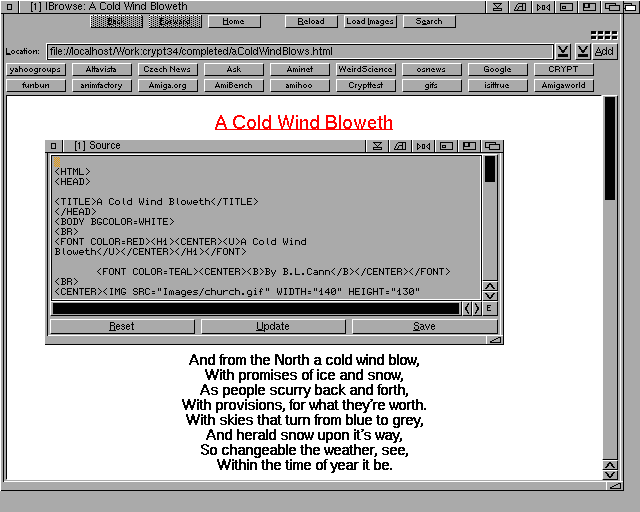This screenshot has width=640, height=512.
Task: Click the Load Images button
Action: [370, 21]
